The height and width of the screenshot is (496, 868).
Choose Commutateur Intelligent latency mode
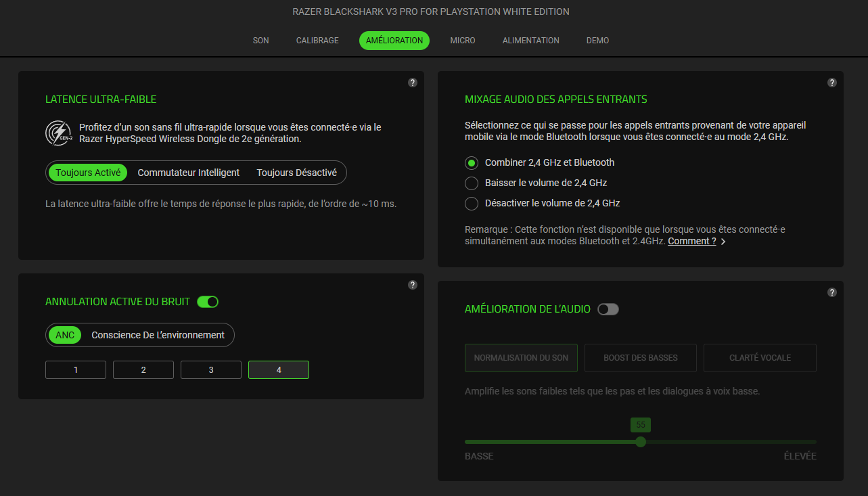tap(189, 173)
